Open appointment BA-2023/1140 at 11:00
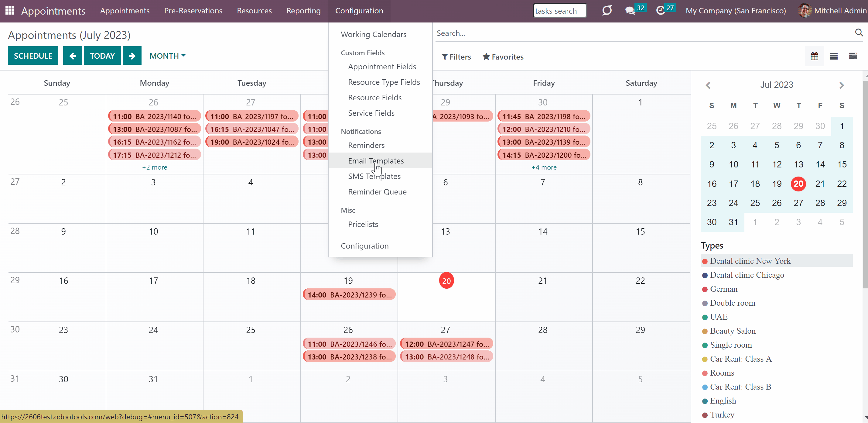868x423 pixels. click(x=154, y=116)
